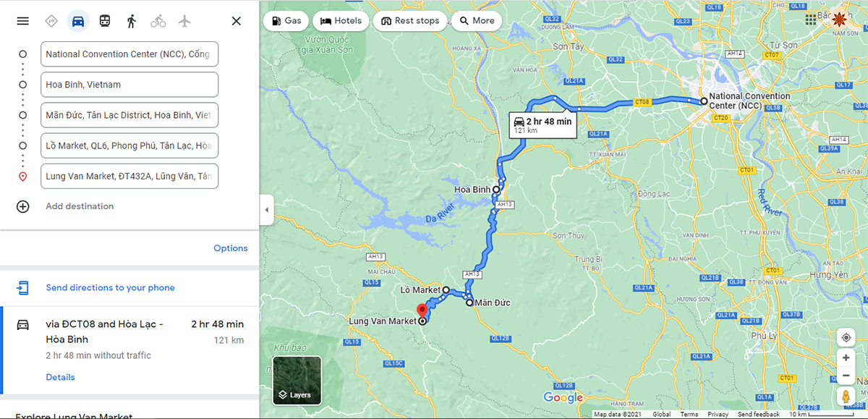Choose flights travel mode
This screenshot has width=868, height=419.
[184, 21]
